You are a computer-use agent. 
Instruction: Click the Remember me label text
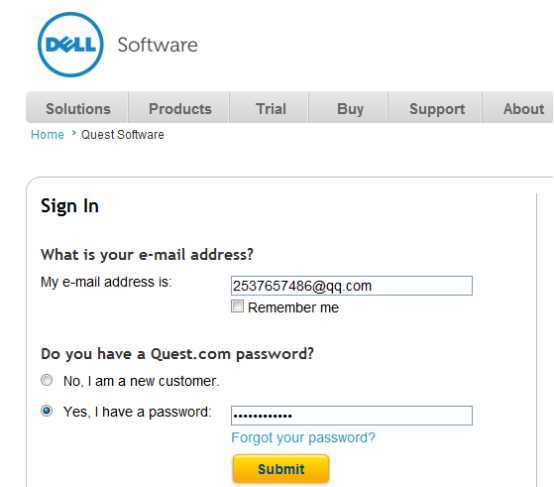[x=293, y=307]
